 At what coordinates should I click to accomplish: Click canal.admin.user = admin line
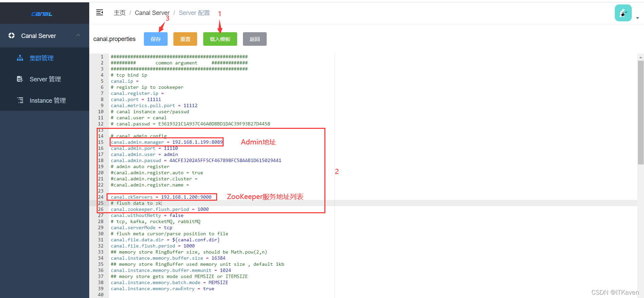click(144, 154)
